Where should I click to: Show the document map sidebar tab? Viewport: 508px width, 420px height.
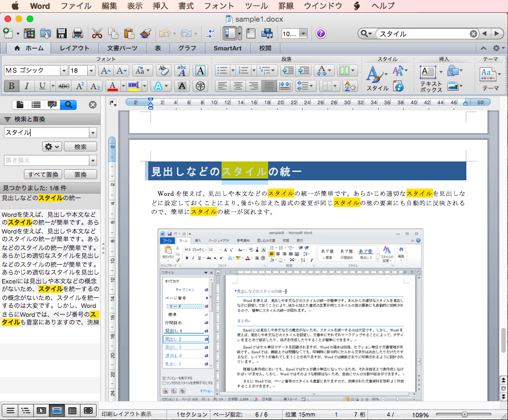(x=36, y=105)
